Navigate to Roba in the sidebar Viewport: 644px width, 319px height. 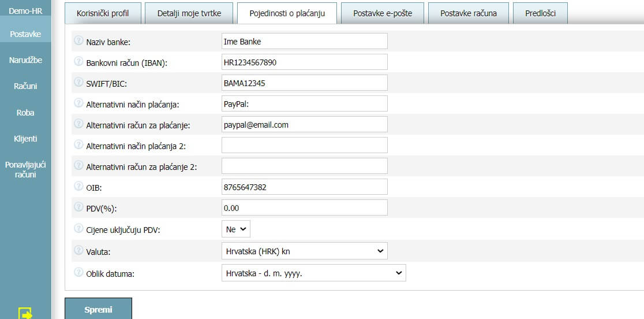pos(25,113)
